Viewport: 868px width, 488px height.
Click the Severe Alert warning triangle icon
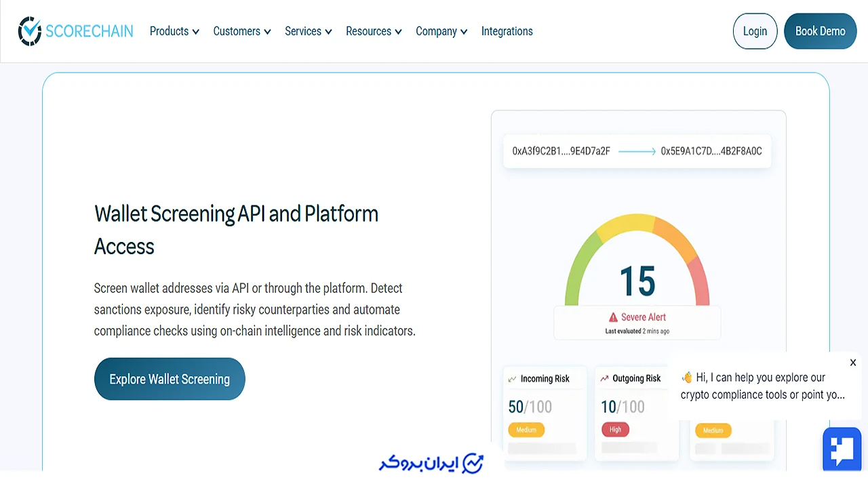[613, 317]
